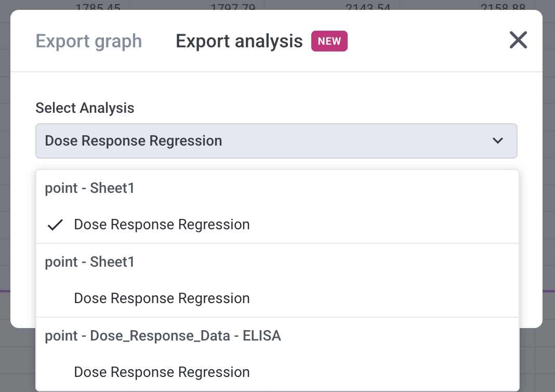Click the point - Dose_Response_Data - ELISA header
Screen dimensions: 555x392
[x=163, y=335]
